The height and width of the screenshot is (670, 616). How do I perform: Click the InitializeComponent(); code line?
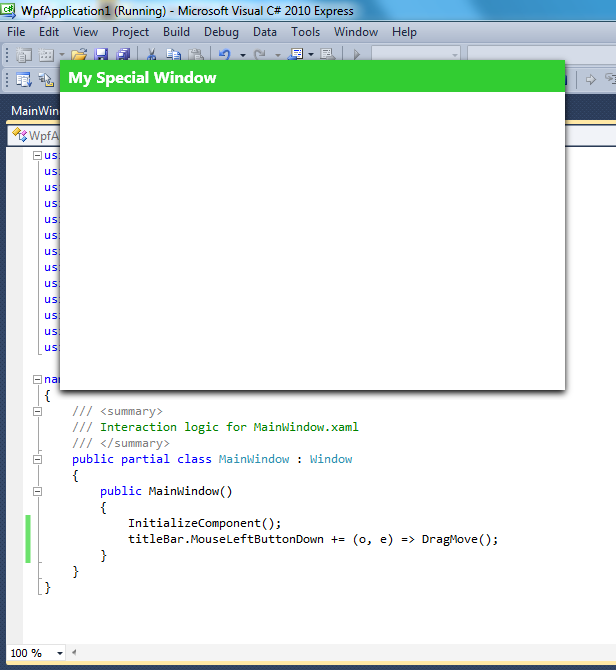tap(205, 523)
